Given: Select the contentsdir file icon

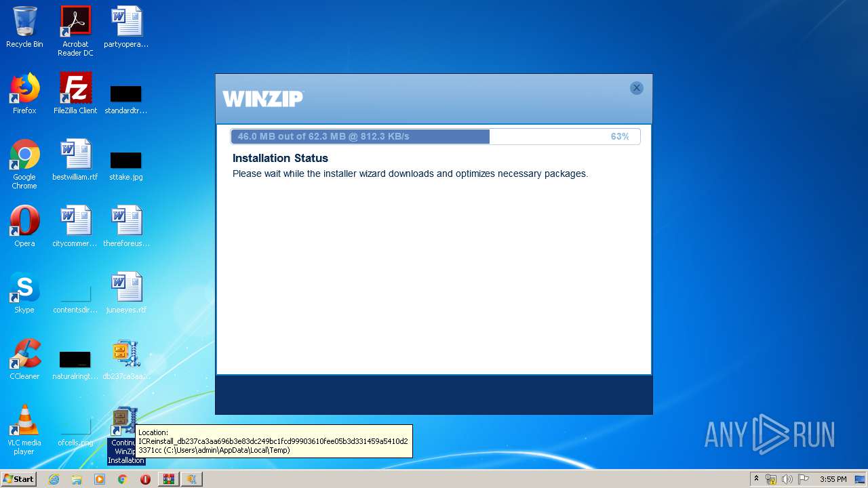Looking at the screenshot, I should point(75,300).
